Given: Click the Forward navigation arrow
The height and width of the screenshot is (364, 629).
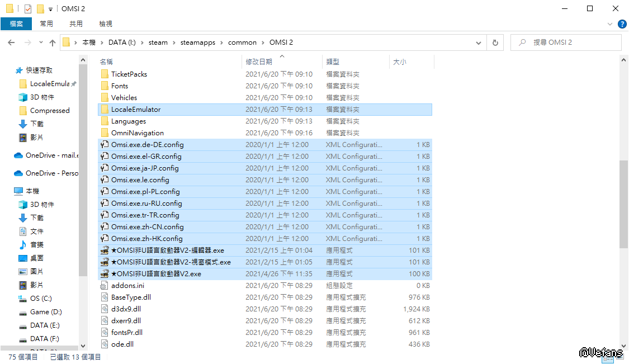Looking at the screenshot, I should [x=28, y=42].
